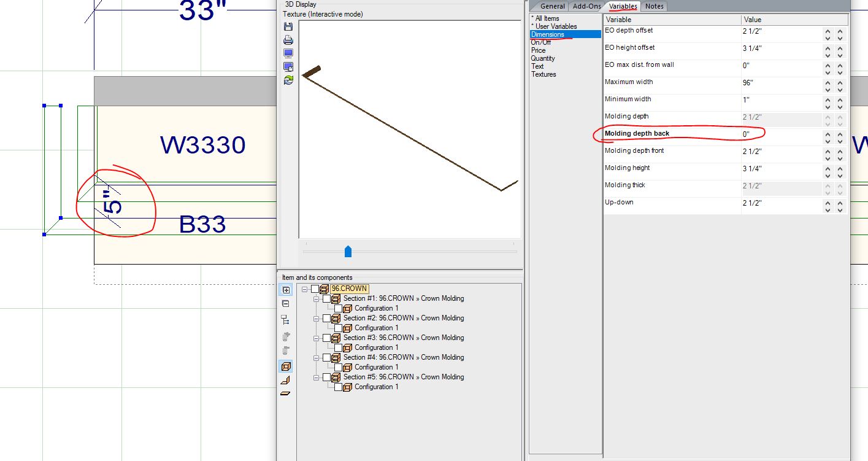Collapse the Section #2 tree node
The width and height of the screenshot is (868, 461).
(317, 318)
